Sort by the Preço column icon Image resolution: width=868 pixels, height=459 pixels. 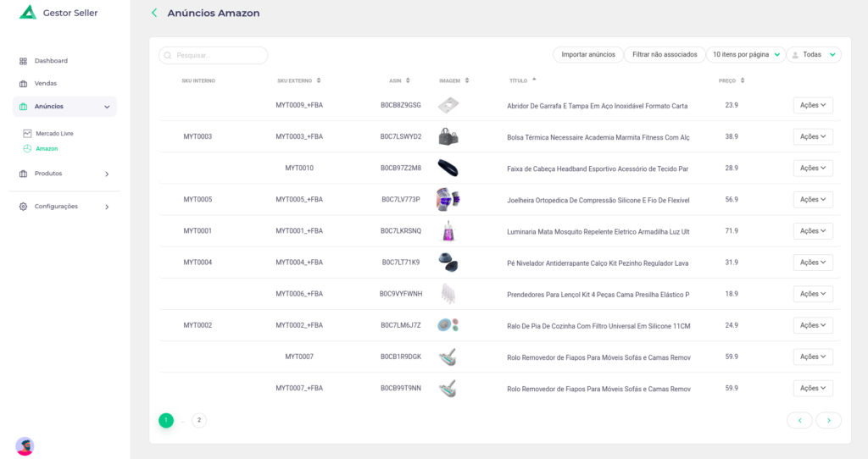(x=743, y=80)
